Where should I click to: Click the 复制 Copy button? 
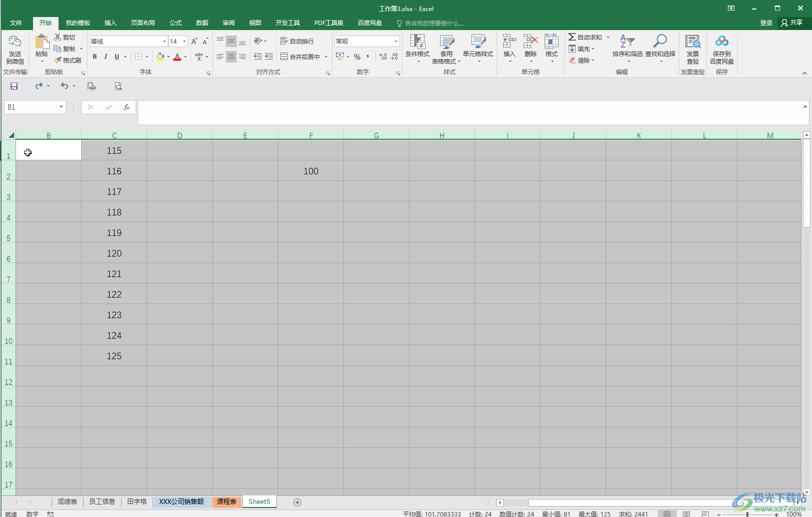coord(65,49)
